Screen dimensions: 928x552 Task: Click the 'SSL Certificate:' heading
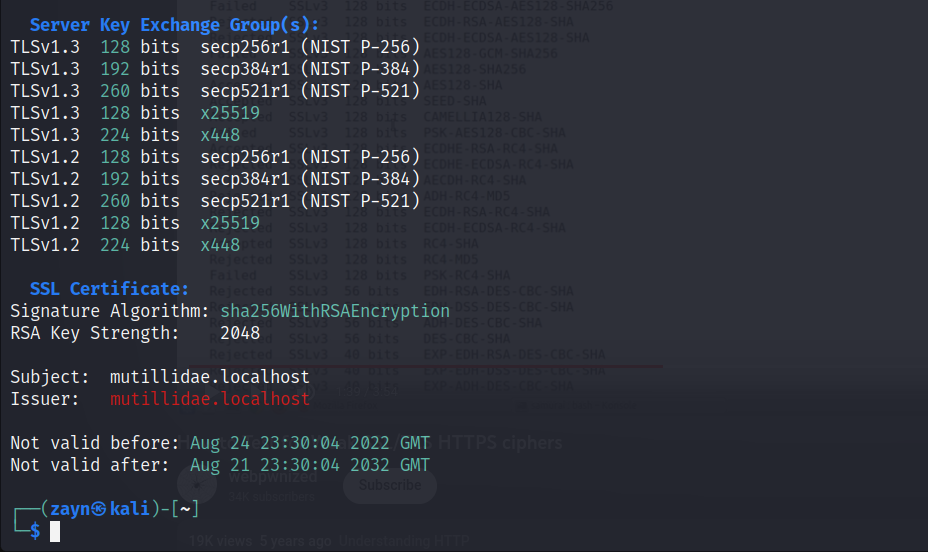tap(109, 289)
